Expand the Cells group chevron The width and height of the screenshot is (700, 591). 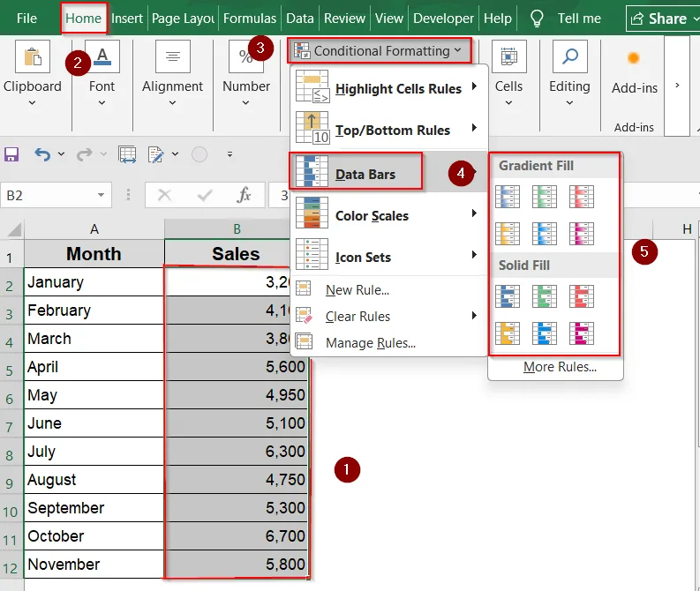pyautogui.click(x=509, y=103)
